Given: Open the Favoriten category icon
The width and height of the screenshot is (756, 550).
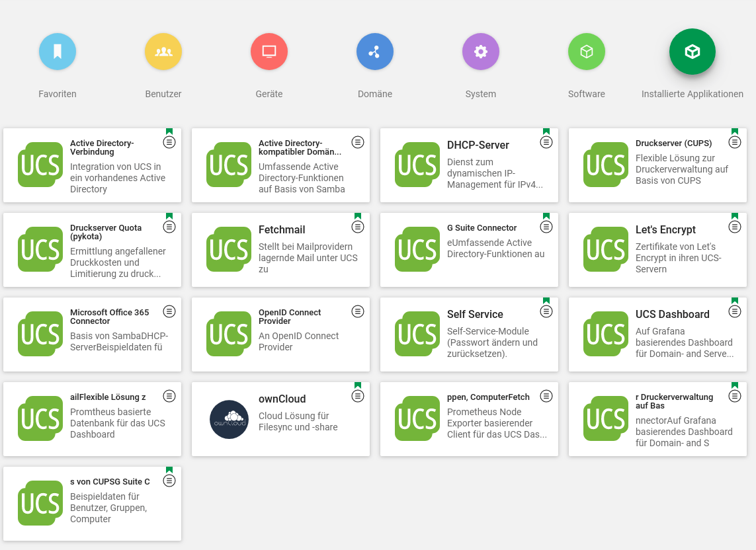Looking at the screenshot, I should [58, 52].
